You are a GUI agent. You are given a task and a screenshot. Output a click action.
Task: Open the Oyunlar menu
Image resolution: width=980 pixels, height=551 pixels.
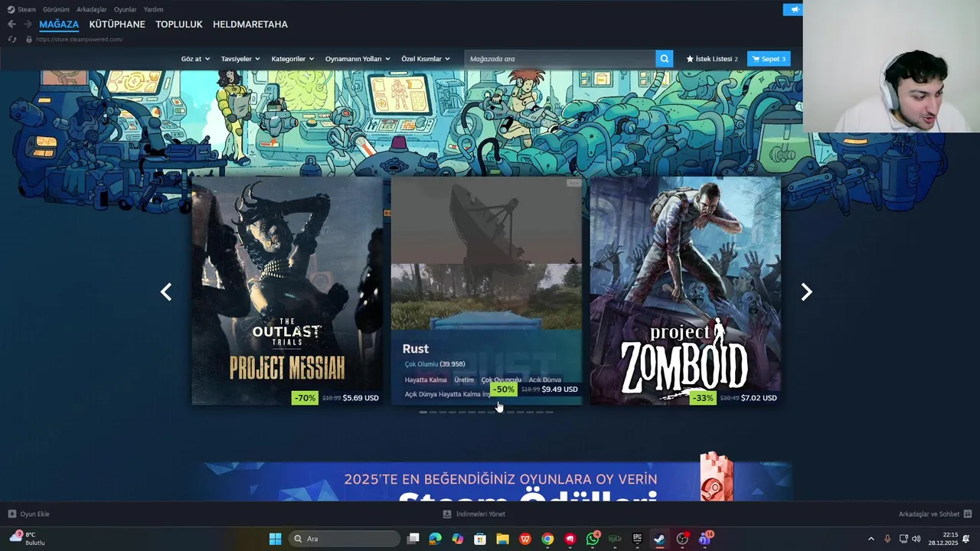126,9
